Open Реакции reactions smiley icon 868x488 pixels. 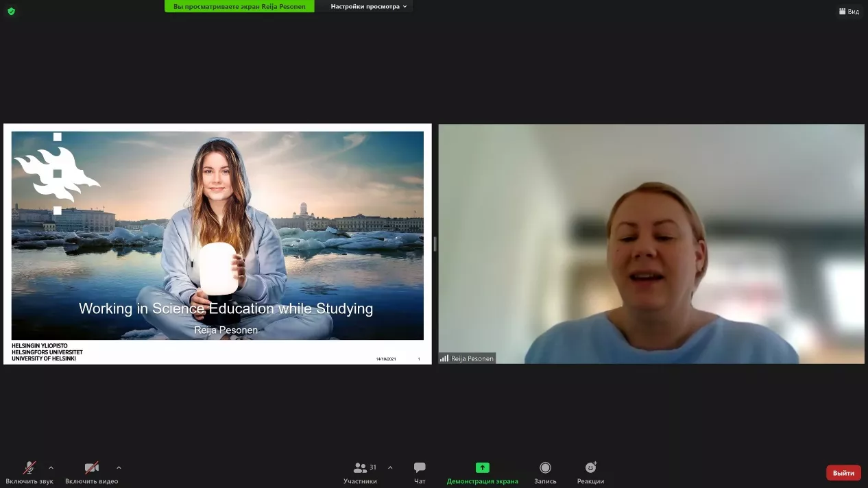coord(590,468)
